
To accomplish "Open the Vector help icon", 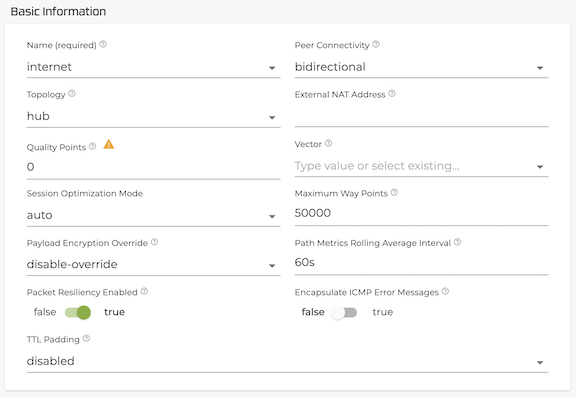I will tap(328, 143).
